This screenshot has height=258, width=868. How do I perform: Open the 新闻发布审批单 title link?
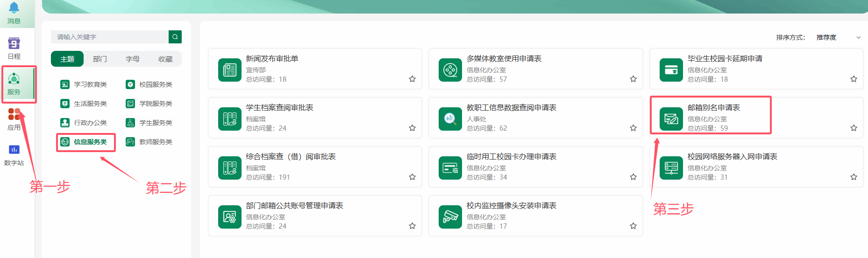click(x=272, y=59)
